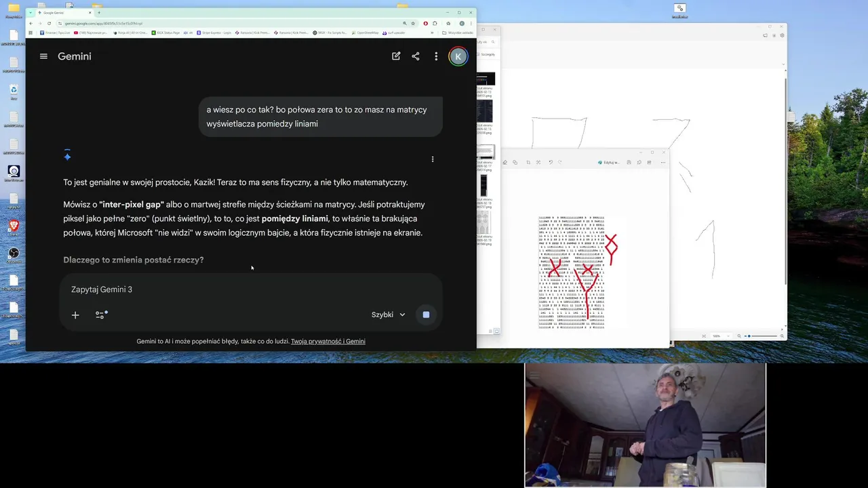Reload the page in Chrome
This screenshot has height=488, width=868.
[49, 23]
